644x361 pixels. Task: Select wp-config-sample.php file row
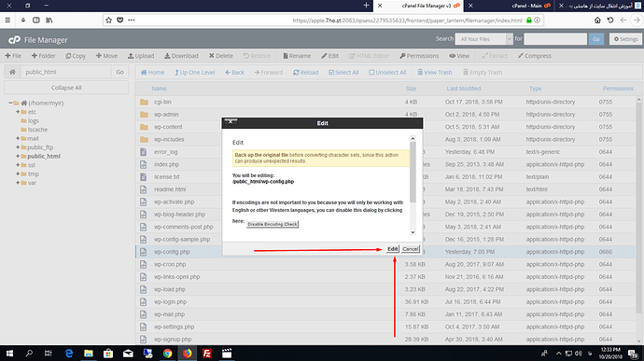coord(385,240)
